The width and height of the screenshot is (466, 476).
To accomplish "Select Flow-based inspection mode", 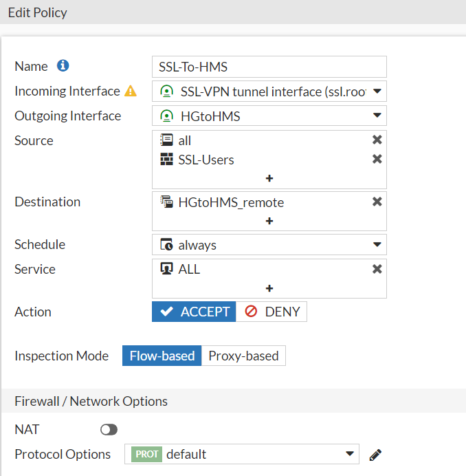I will click(162, 356).
